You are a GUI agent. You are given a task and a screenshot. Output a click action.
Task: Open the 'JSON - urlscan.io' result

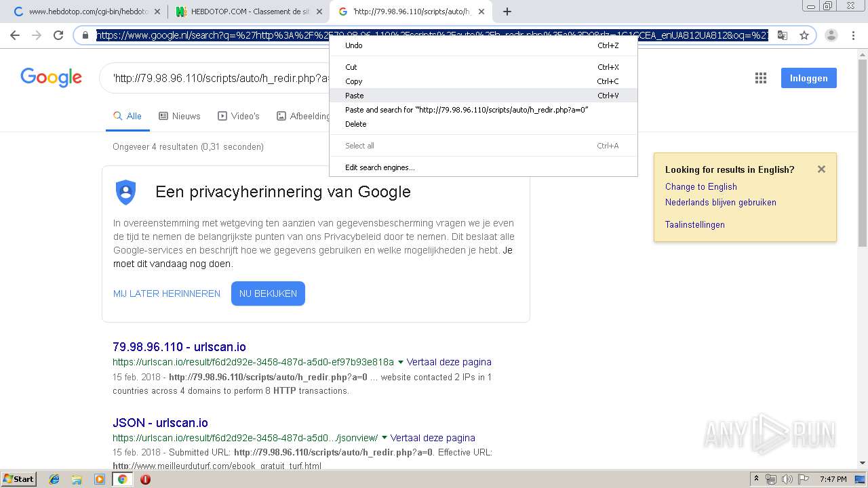pos(160,422)
